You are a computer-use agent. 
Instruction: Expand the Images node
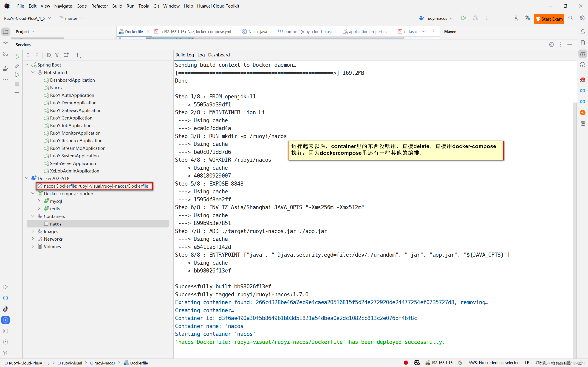tap(33, 231)
